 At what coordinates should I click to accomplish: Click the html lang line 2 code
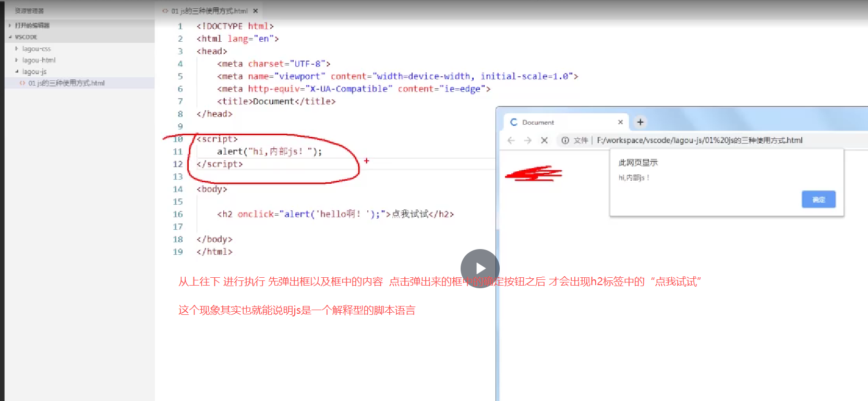(237, 39)
